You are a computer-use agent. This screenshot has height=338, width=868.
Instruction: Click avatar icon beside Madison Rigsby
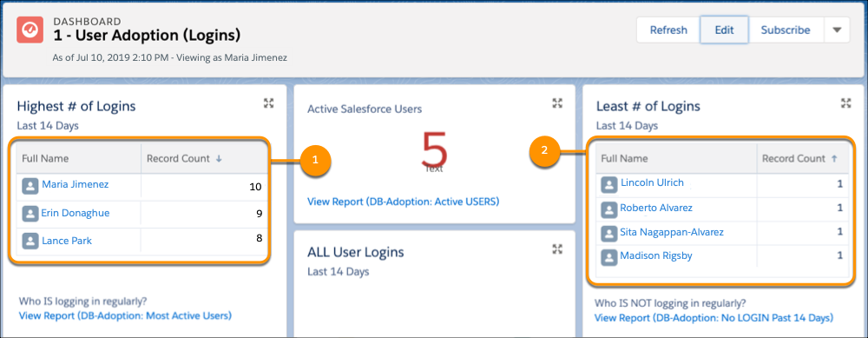(x=609, y=257)
